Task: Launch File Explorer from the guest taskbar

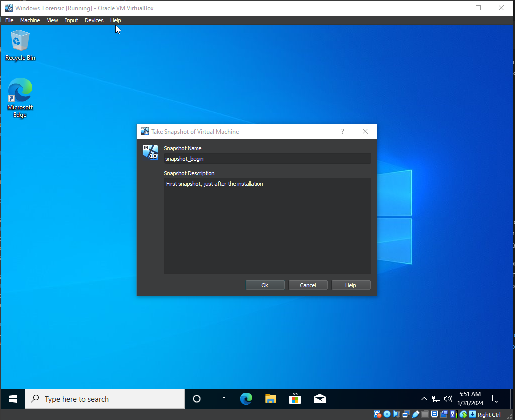Action: (270, 399)
